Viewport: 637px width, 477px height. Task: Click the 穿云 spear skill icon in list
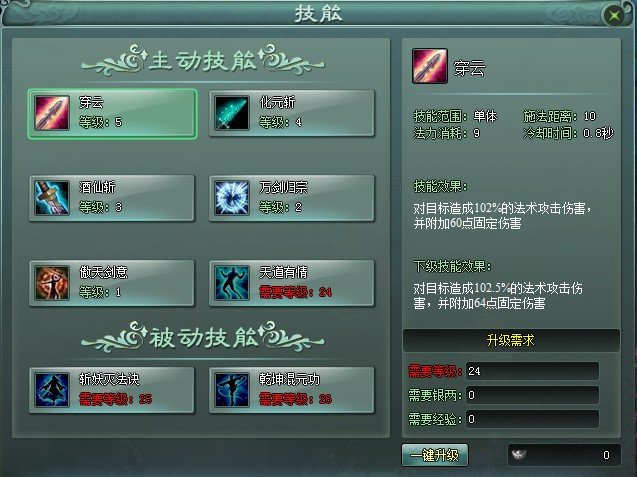[x=52, y=113]
